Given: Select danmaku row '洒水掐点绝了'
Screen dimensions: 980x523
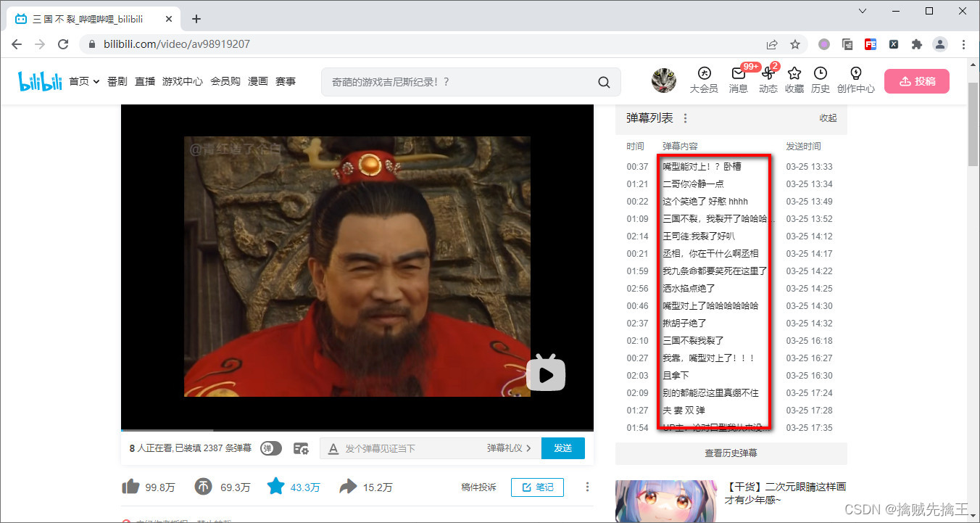Looking at the screenshot, I should (x=731, y=289).
